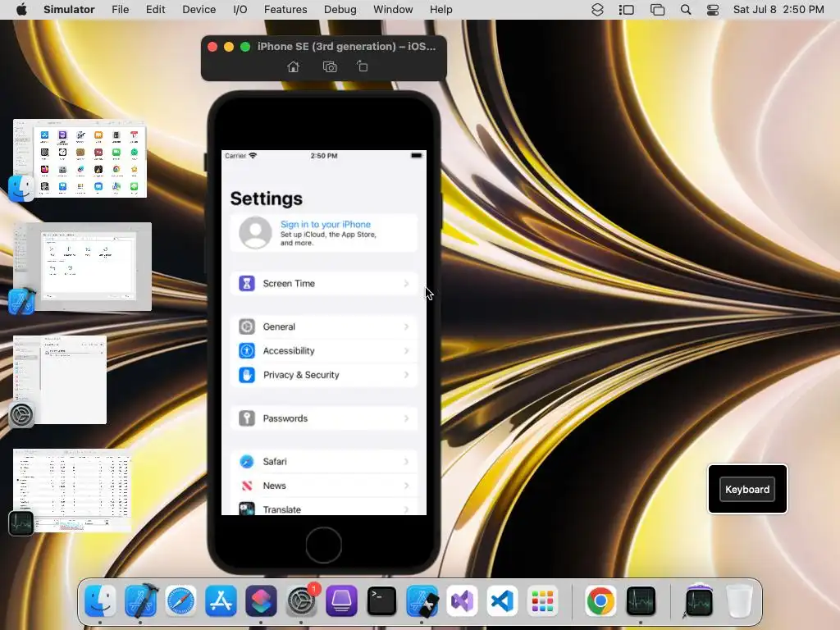
Task: Open the File menu
Action: point(120,10)
